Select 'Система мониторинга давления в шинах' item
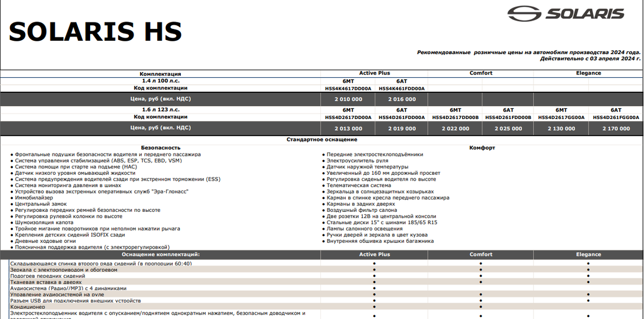 click(x=68, y=186)
